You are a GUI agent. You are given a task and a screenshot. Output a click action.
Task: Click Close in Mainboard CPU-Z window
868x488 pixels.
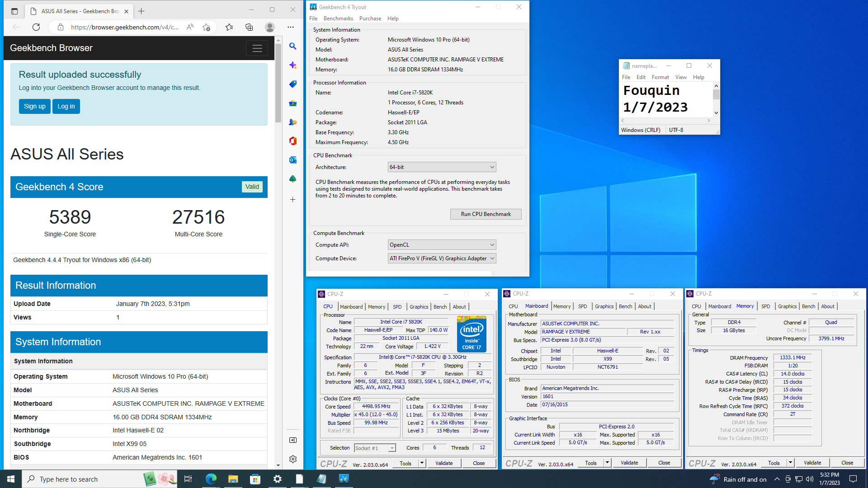(x=664, y=463)
